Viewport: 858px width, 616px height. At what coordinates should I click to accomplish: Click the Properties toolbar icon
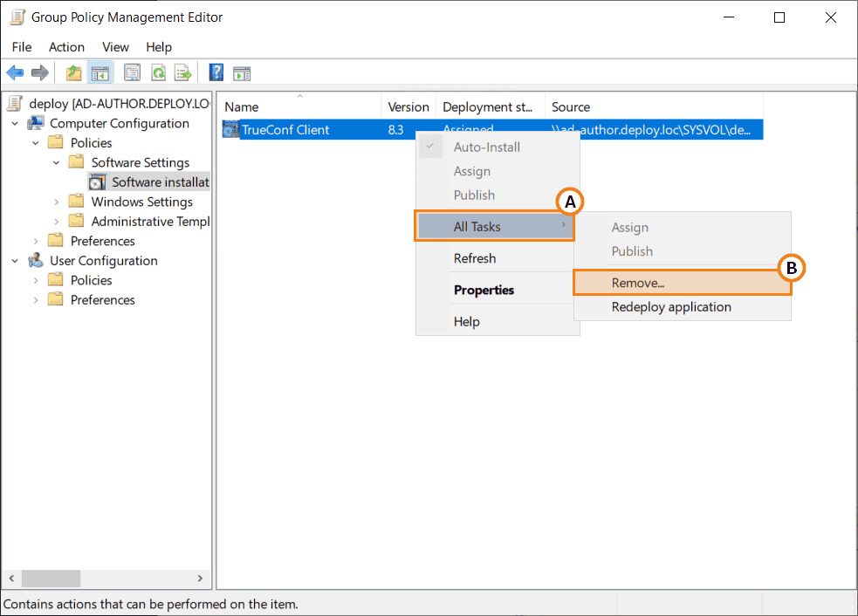pos(132,72)
